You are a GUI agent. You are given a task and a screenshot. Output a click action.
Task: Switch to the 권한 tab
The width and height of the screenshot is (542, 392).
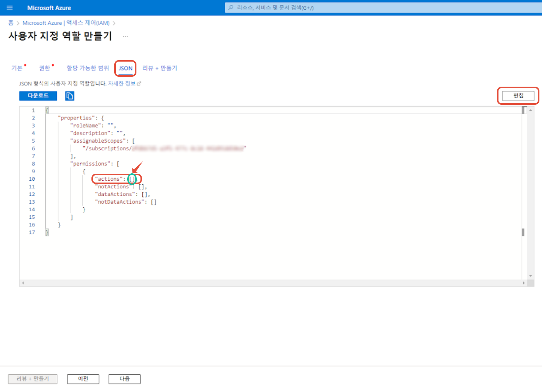tap(45, 68)
